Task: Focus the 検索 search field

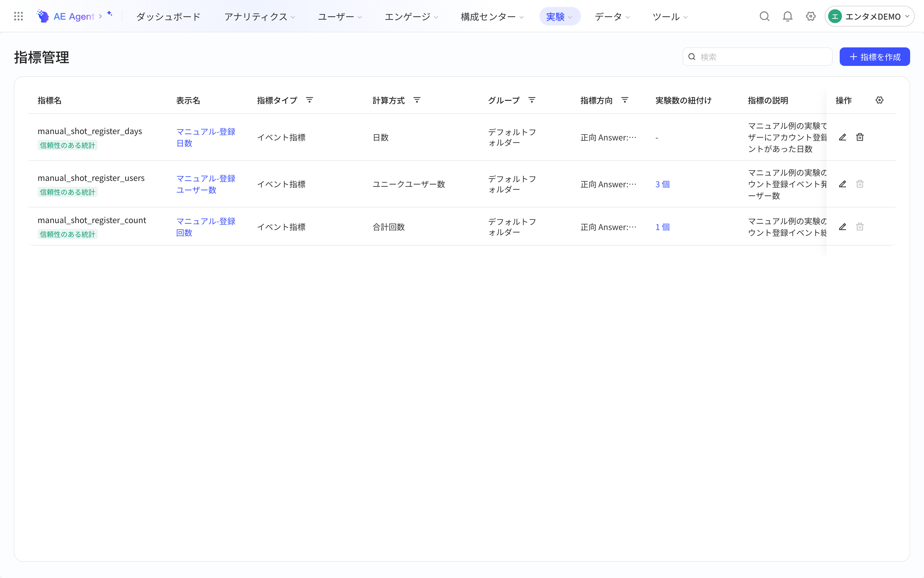Action: (757, 57)
